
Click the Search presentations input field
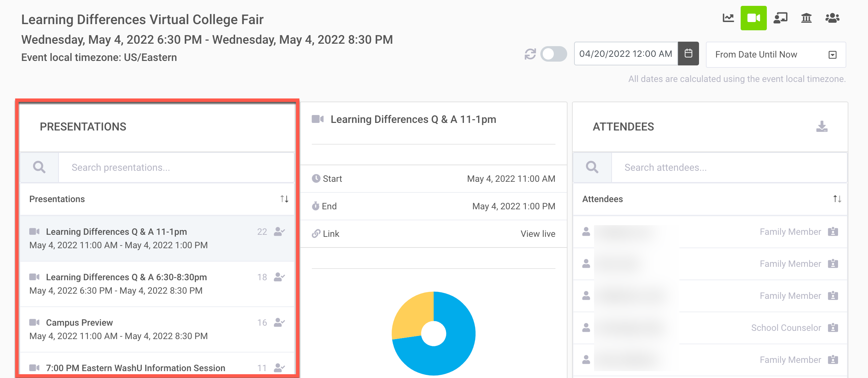tap(176, 168)
